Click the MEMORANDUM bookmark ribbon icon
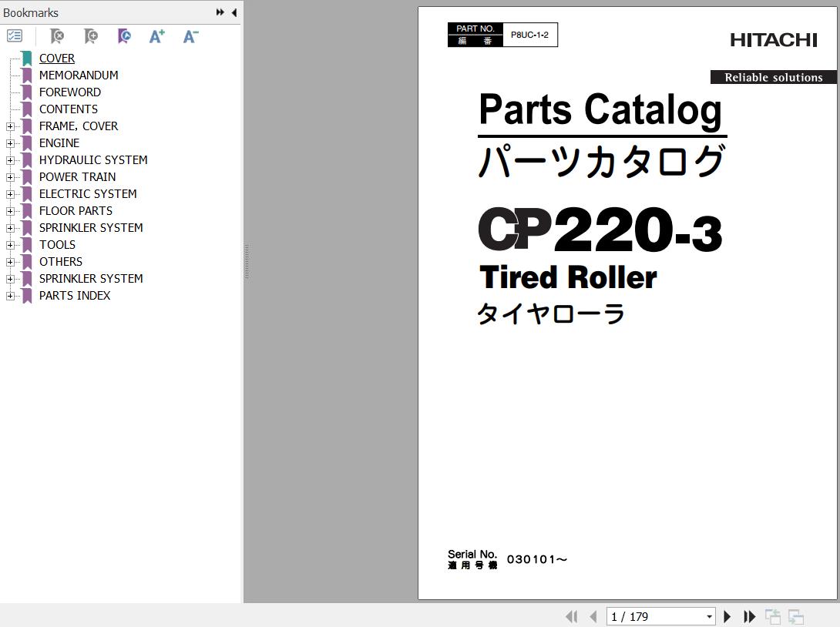 point(27,75)
